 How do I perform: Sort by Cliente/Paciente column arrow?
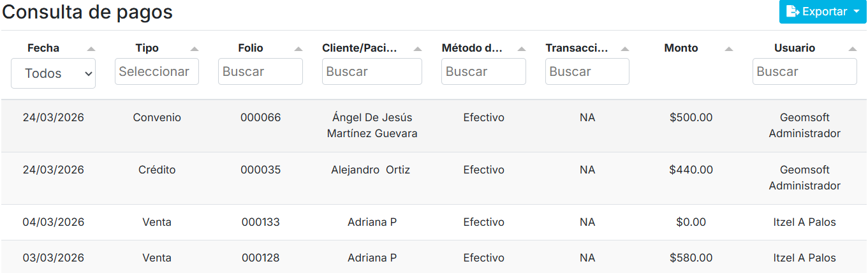418,48
